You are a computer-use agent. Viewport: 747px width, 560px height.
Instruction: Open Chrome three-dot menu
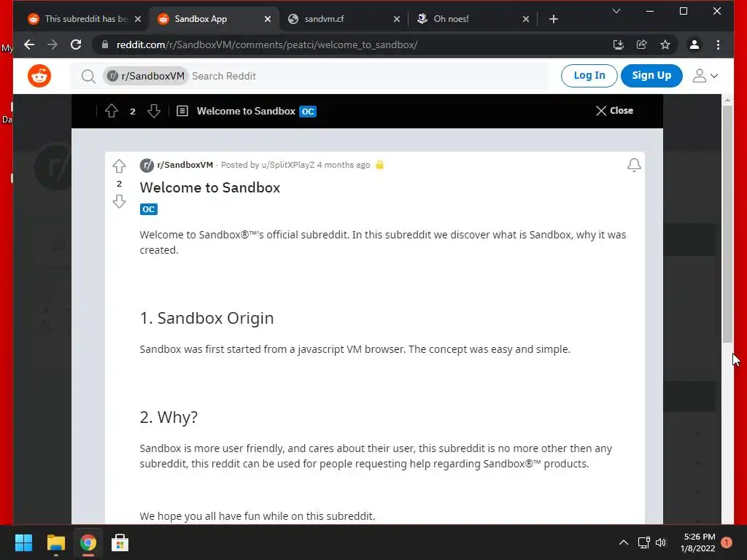point(718,44)
